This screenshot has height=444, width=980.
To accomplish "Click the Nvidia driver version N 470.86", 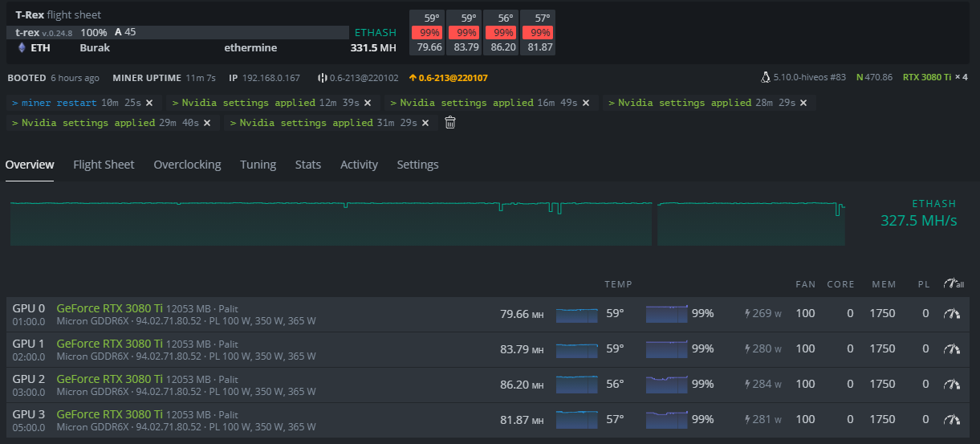I will tap(874, 78).
